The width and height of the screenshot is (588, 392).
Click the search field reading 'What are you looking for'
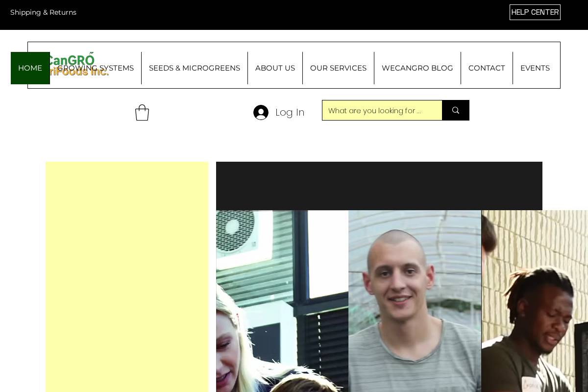(x=382, y=110)
